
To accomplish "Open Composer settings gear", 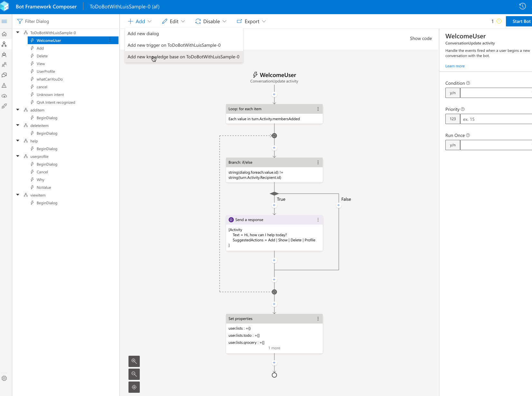I will pyautogui.click(x=5, y=378).
